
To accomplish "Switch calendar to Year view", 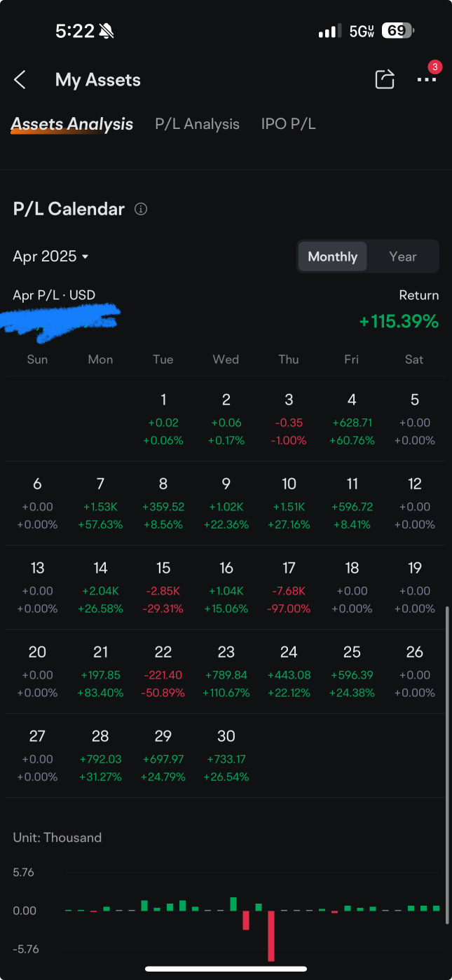I will click(x=403, y=257).
